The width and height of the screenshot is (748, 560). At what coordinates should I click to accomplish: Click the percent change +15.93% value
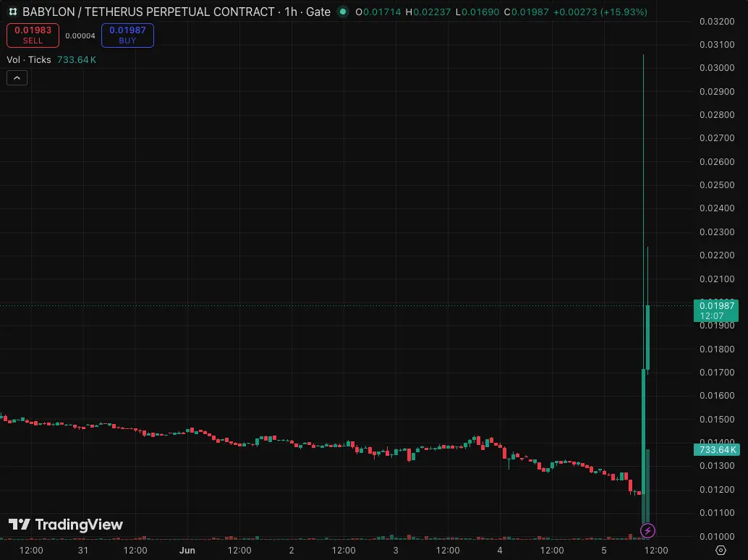[624, 12]
